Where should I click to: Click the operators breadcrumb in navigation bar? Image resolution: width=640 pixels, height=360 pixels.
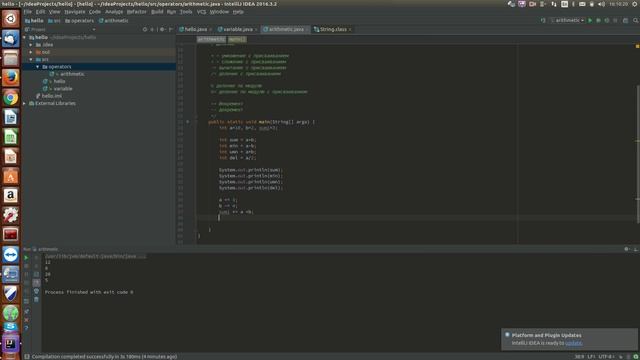[x=80, y=20]
